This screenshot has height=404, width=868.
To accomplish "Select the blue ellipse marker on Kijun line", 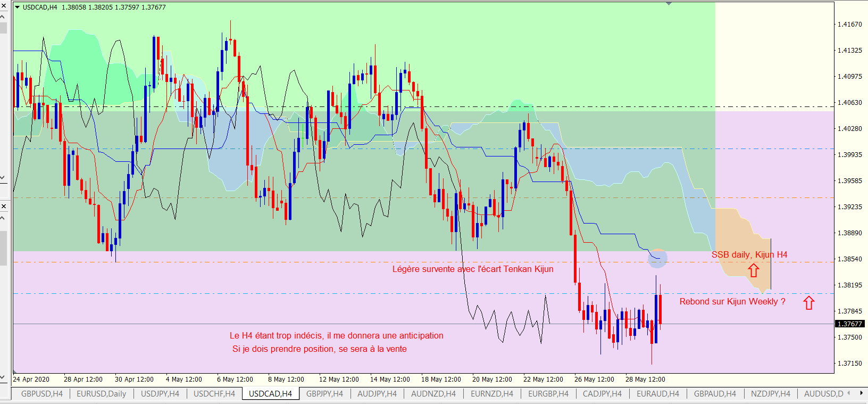I will pos(657,258).
